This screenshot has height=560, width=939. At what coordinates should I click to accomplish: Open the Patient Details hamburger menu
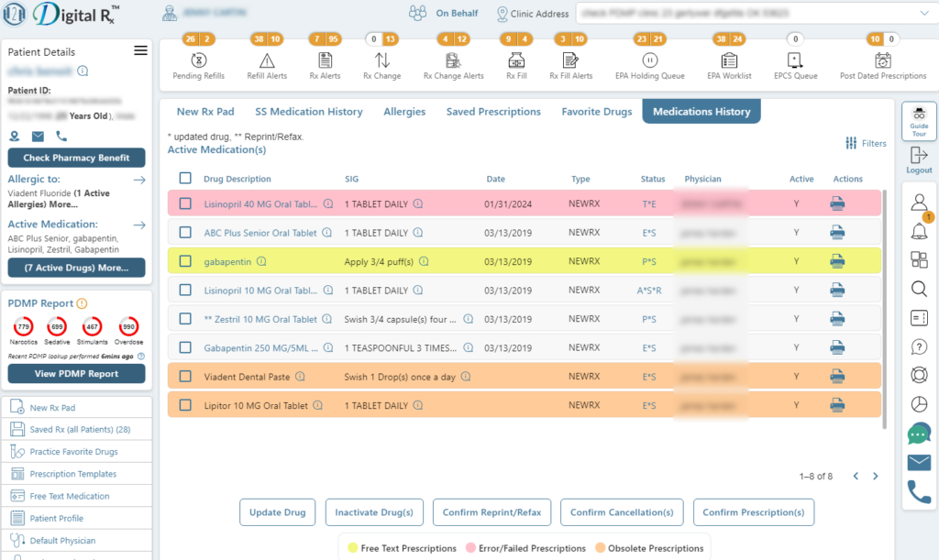[140, 50]
